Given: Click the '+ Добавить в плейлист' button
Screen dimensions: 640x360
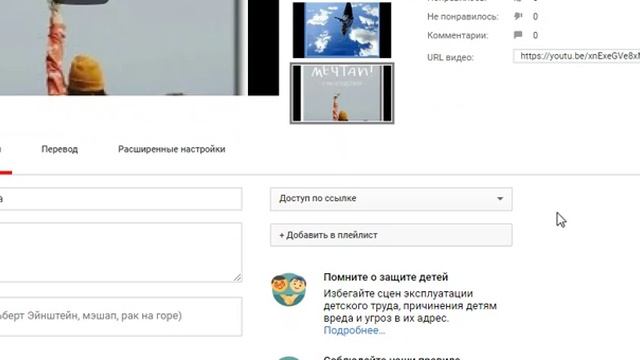Looking at the screenshot, I should click(x=391, y=235).
